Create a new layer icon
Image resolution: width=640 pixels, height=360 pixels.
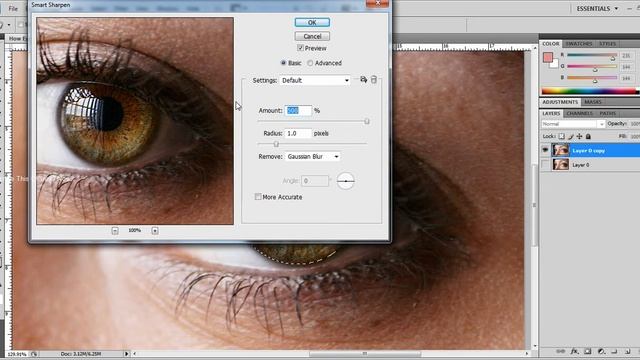[x=627, y=351]
